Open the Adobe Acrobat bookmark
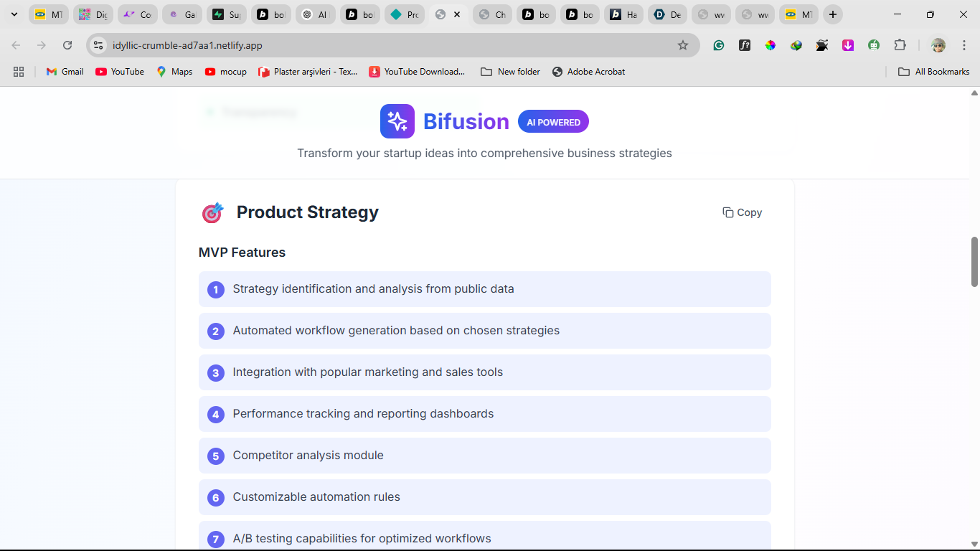Image resolution: width=980 pixels, height=551 pixels. coord(588,72)
